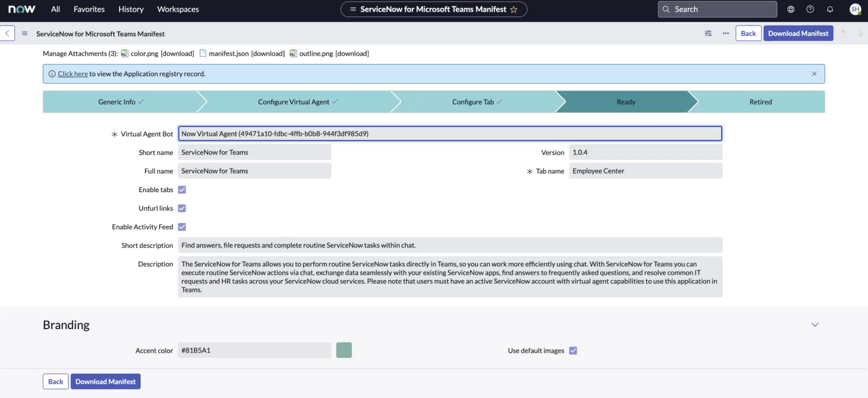This screenshot has height=398, width=868.
Task: Open the globe scope picker icon
Action: [791, 9]
